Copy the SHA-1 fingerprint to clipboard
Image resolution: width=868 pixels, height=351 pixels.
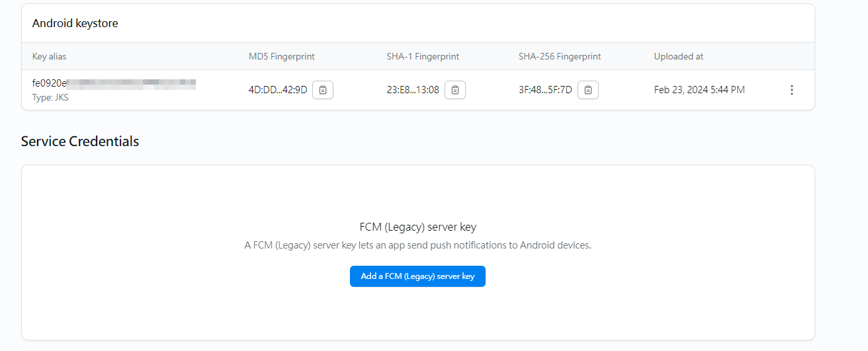point(455,90)
